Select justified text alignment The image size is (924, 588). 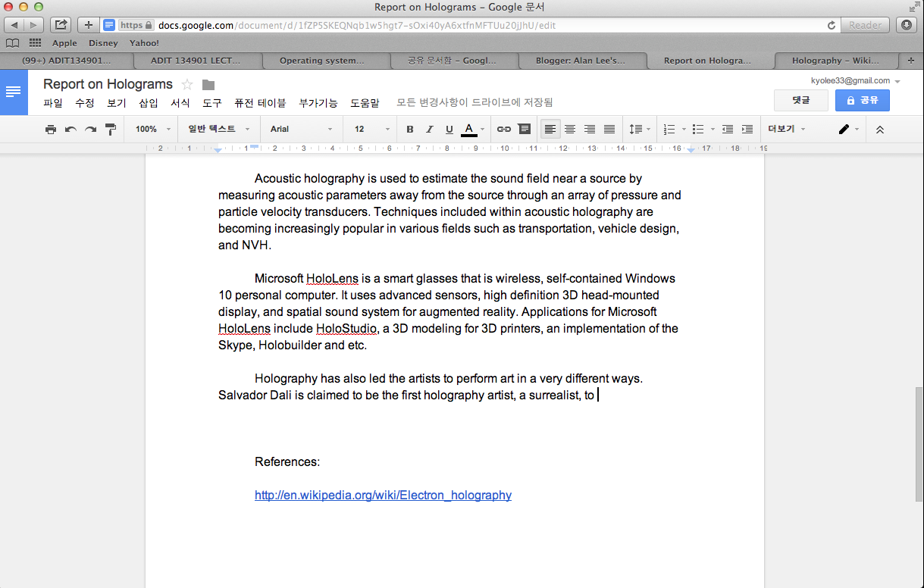(x=609, y=130)
